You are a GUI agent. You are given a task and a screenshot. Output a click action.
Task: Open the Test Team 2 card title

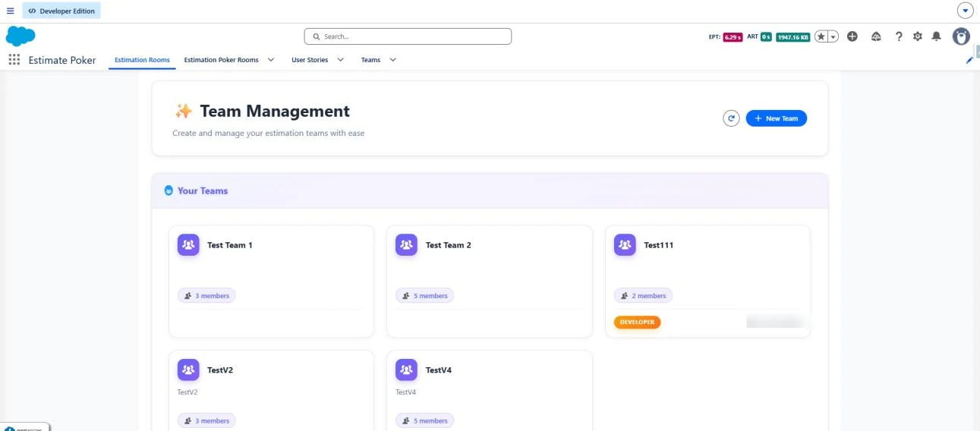[449, 245]
